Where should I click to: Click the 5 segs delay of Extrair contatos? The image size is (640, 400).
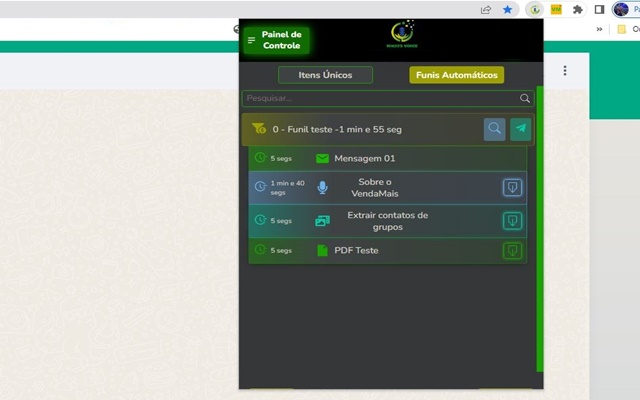tap(281, 221)
